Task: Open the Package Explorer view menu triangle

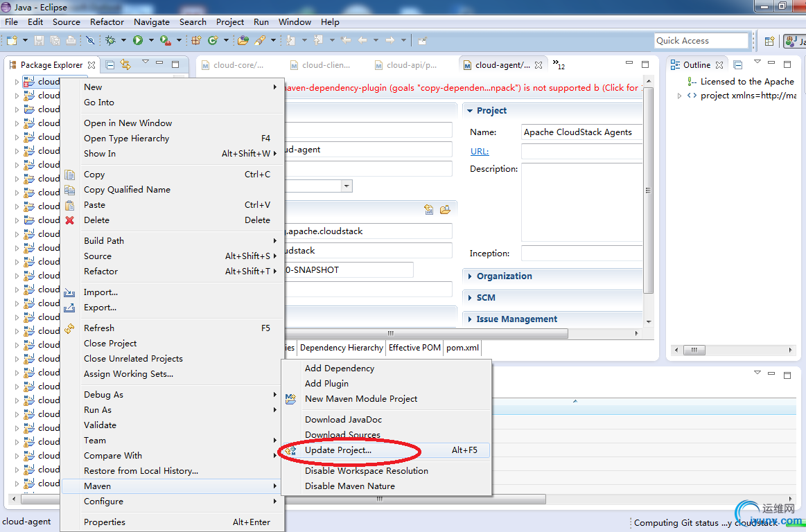Action: click(146, 63)
